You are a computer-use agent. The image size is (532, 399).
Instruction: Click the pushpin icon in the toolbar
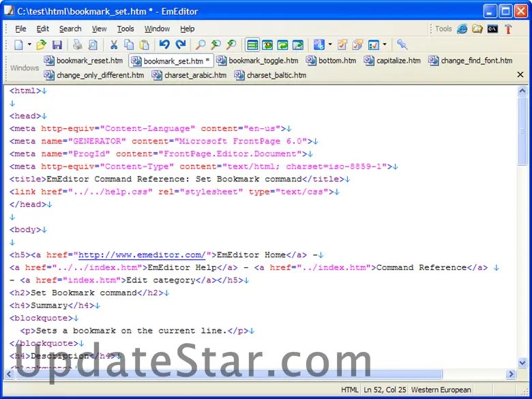pos(402,45)
